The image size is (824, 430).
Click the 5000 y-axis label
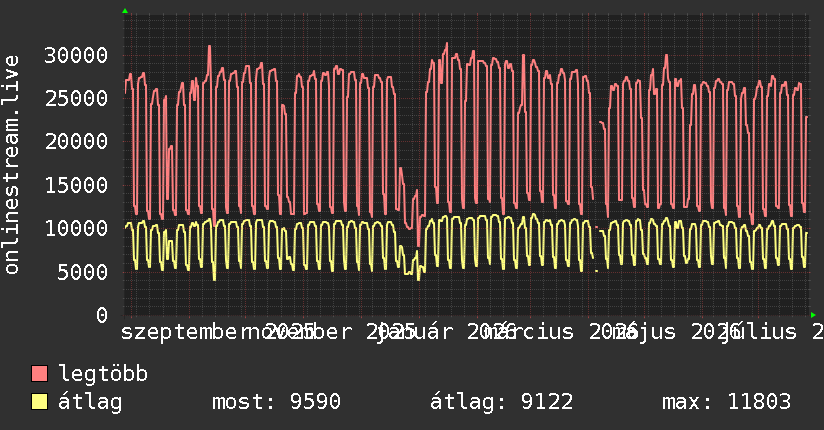click(83, 272)
